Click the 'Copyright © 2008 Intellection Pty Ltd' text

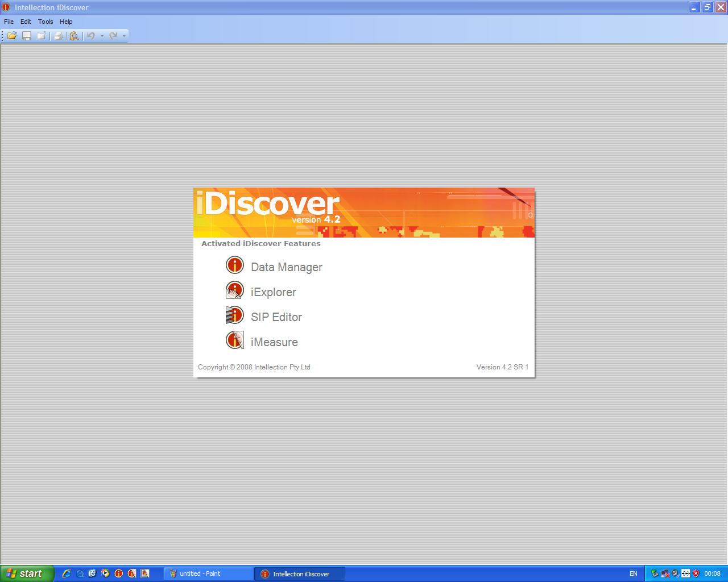click(x=254, y=367)
